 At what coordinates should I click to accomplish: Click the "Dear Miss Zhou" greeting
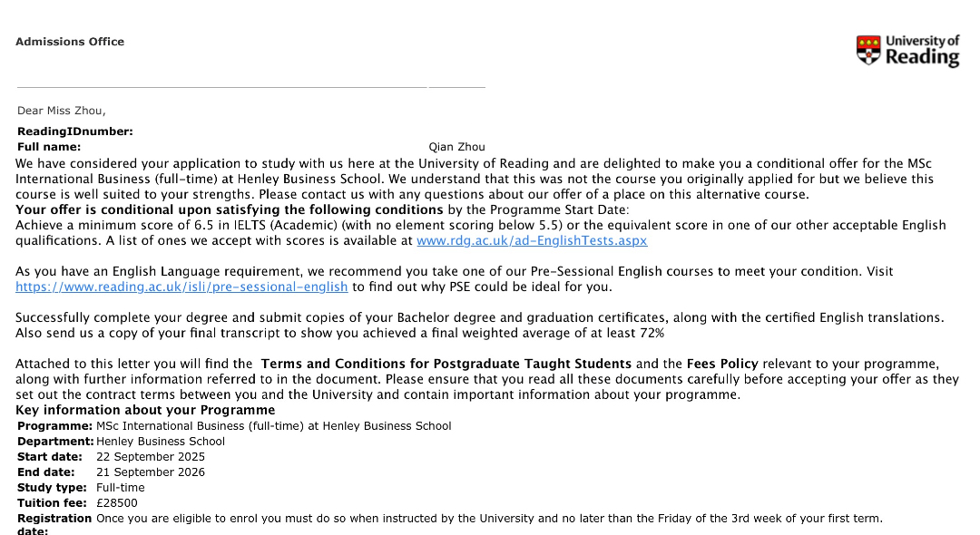tap(61, 111)
